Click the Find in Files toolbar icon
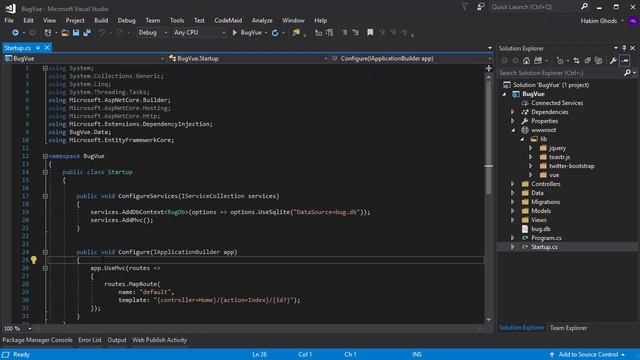This screenshot has height=360, width=640. 296,33
